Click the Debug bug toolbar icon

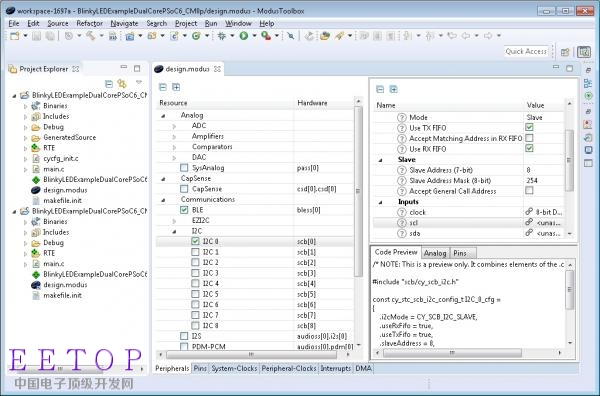[222, 36]
